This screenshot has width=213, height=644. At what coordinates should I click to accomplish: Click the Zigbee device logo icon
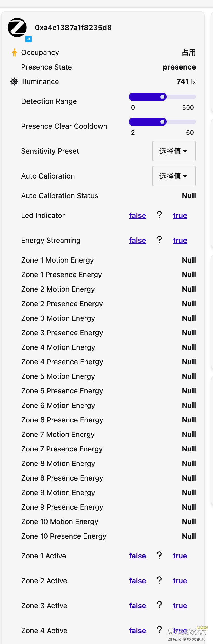[x=17, y=28]
